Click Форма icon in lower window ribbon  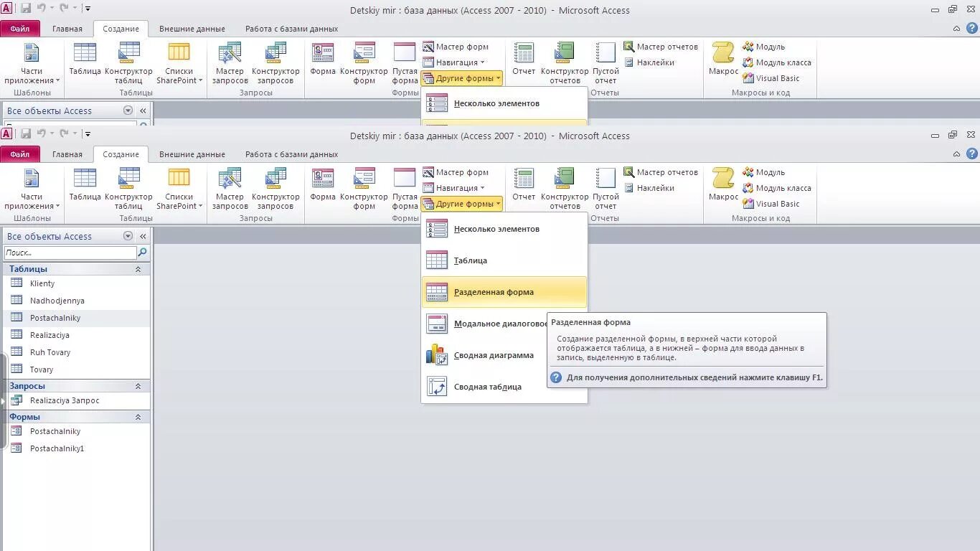[323, 184]
